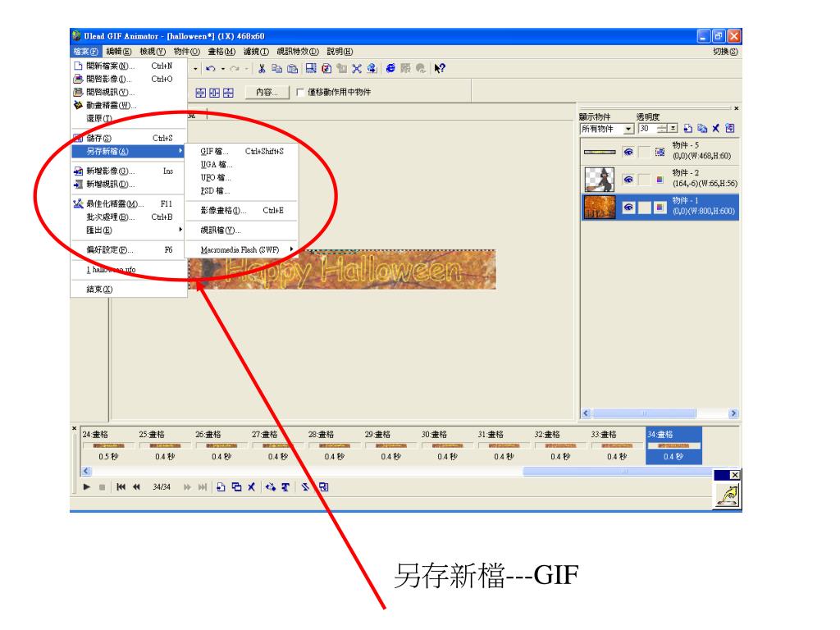
Task: Toggle eye visibility for object 1
Action: tap(628, 207)
